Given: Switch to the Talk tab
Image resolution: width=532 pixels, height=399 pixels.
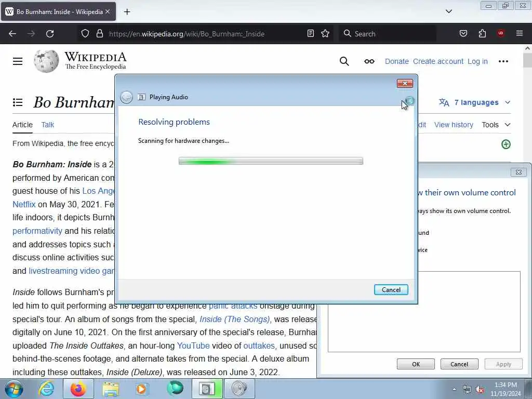Looking at the screenshot, I should pyautogui.click(x=47, y=125).
